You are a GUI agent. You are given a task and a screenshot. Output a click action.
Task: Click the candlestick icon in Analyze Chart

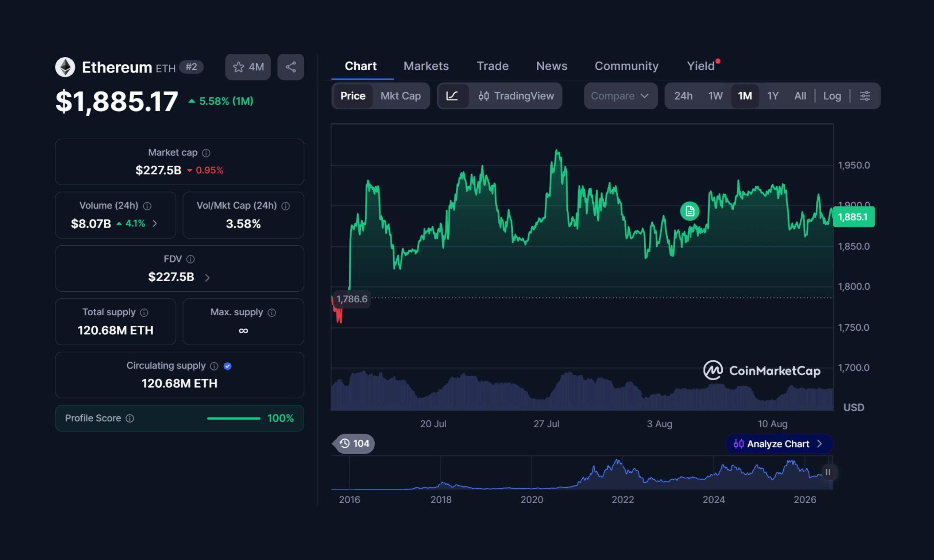738,444
